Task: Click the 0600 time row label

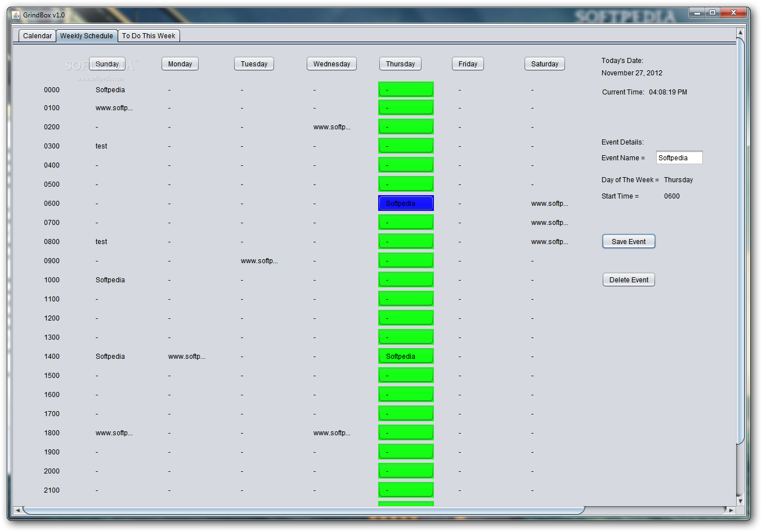Action: coord(52,204)
